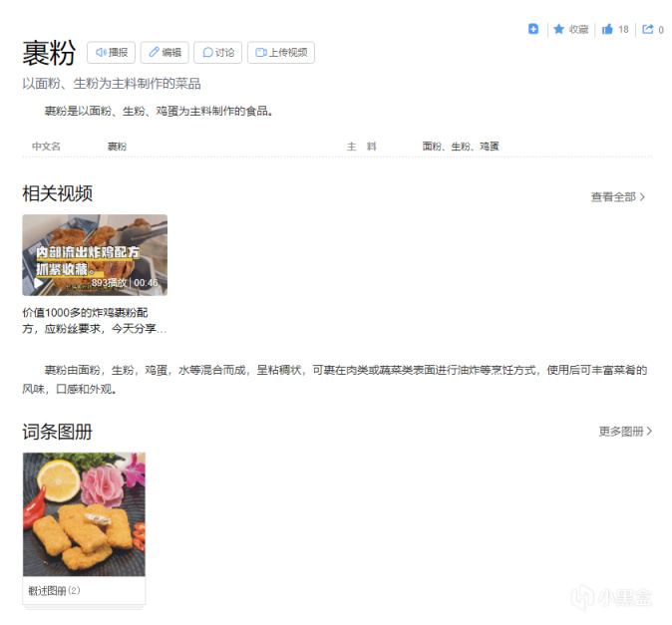Click the thumbs-up like icon
This screenshot has width=672, height=625.
pos(607,29)
